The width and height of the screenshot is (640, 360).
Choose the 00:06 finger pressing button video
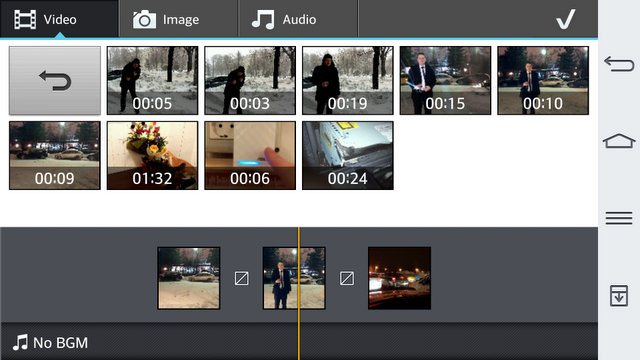click(250, 155)
